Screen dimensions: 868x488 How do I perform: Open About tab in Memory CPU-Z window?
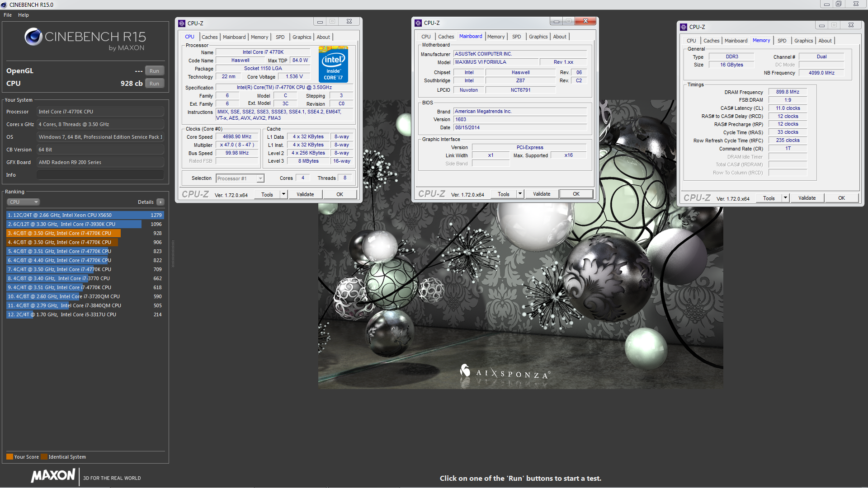pyautogui.click(x=825, y=41)
